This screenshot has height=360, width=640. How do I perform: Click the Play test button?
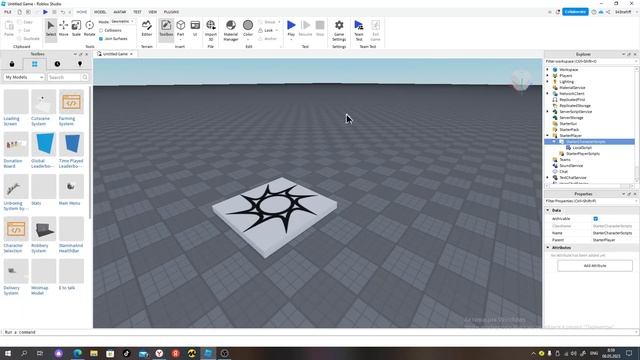(x=291, y=28)
